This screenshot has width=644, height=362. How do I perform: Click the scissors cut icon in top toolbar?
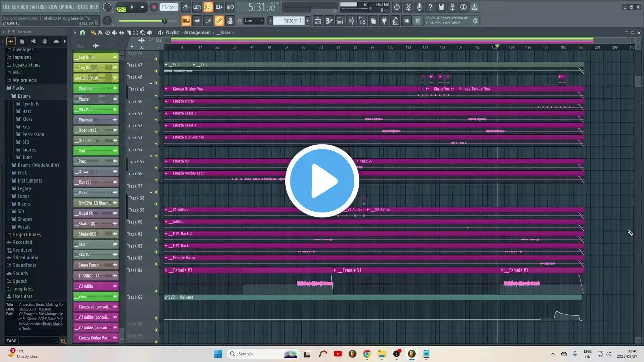tap(408, 7)
